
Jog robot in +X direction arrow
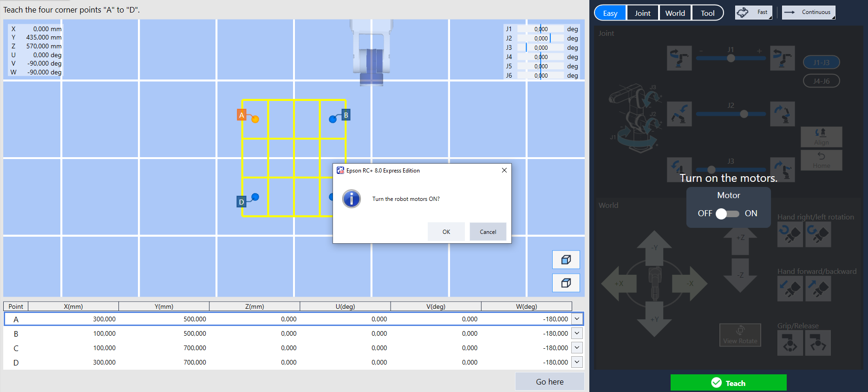[619, 283]
